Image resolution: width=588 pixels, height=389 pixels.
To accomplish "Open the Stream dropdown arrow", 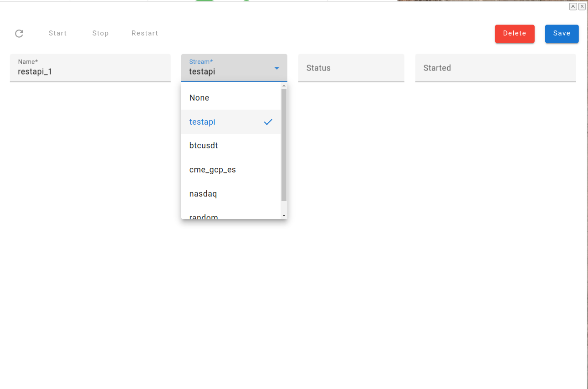I will (x=276, y=67).
